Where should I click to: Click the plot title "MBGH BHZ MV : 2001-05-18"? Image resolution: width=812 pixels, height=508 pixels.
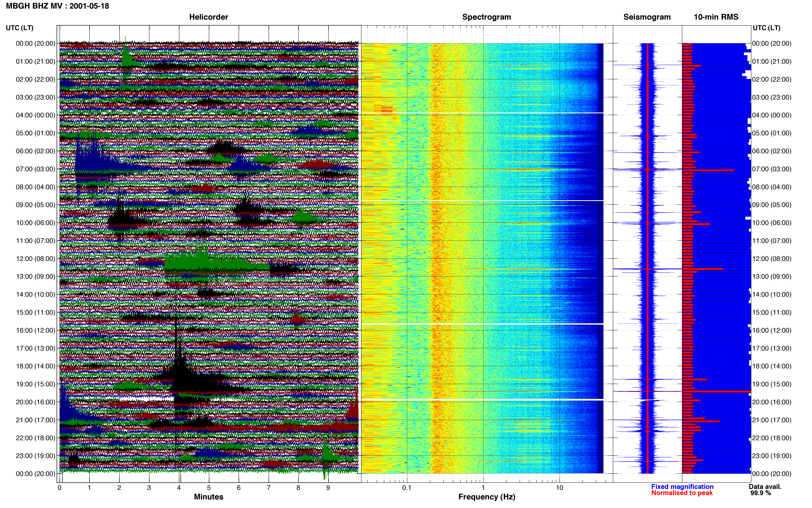(57, 6)
